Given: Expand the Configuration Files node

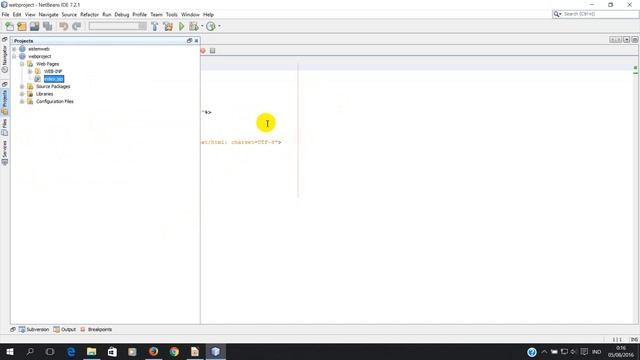Looking at the screenshot, I should tap(22, 101).
